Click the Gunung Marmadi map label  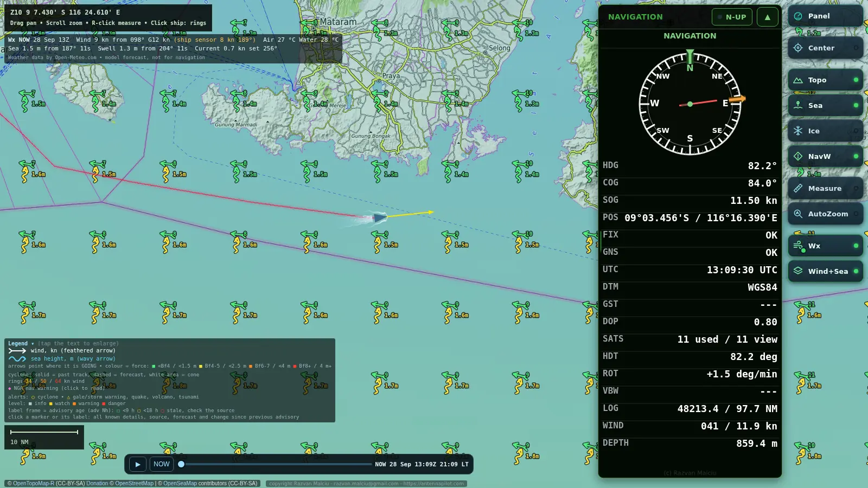236,125
